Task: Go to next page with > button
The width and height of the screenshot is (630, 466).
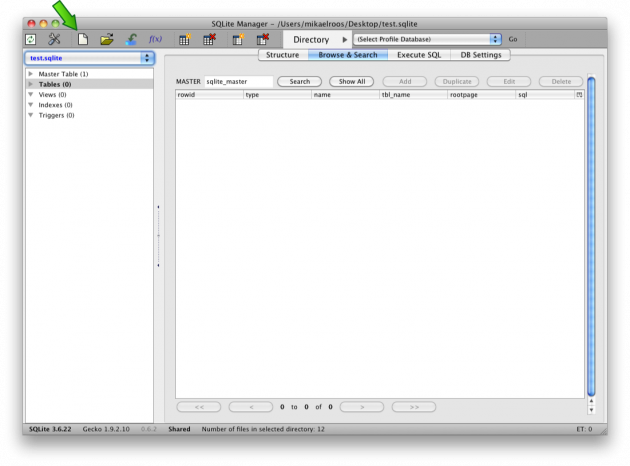Action: coord(362,407)
